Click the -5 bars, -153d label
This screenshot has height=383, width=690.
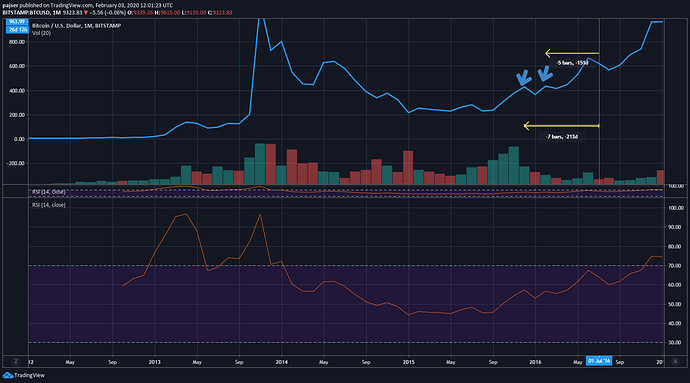pos(572,63)
